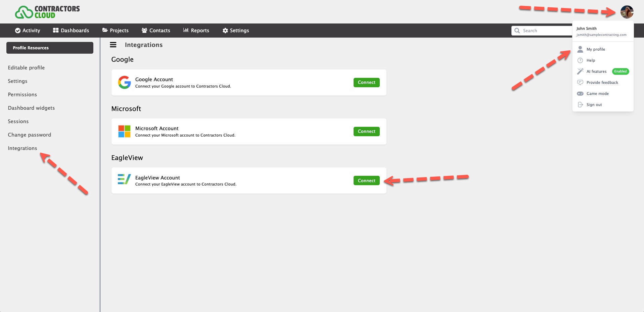Connect the Google Account
644x312 pixels.
pos(366,83)
